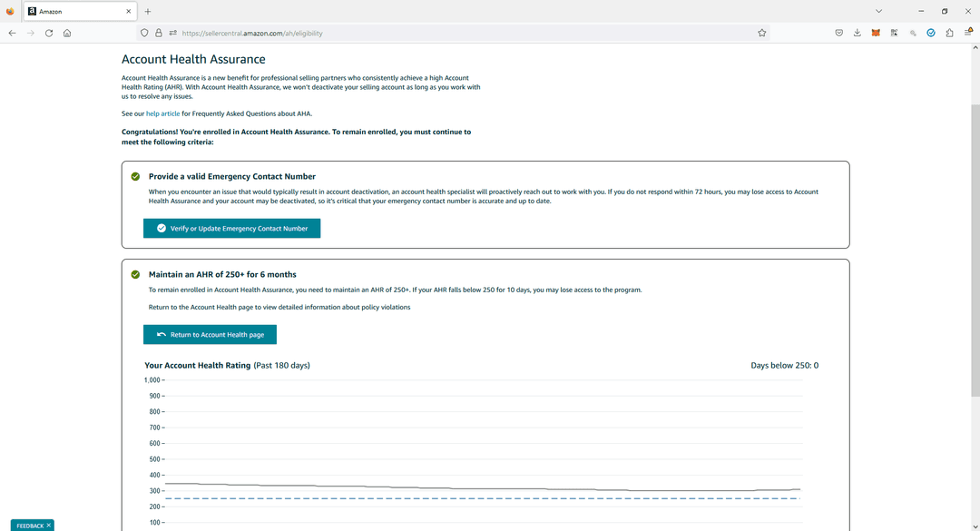
Task: Click the page vertical scrollbar thumb
Action: click(975, 251)
